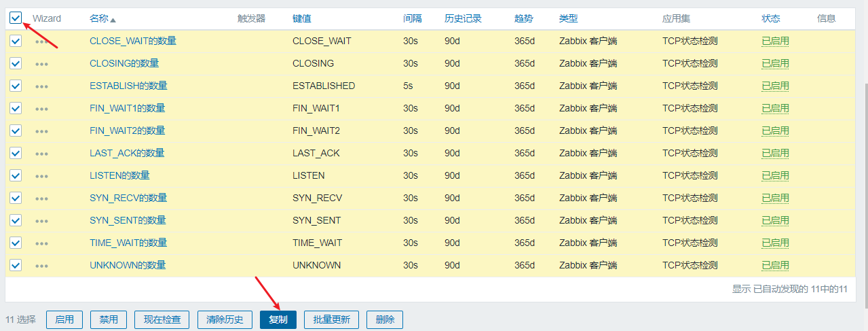
Task: Uncheck the ESTABLISH的数量 row checkbox
Action: click(x=16, y=86)
